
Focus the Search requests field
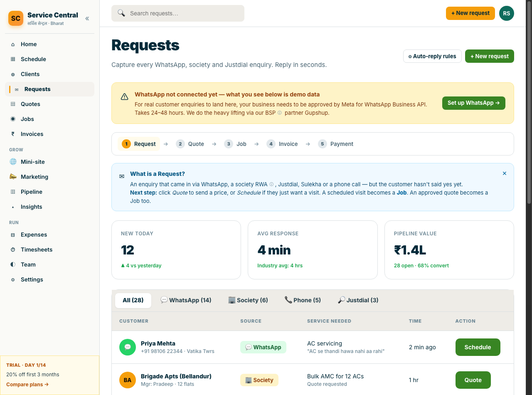pos(178,13)
